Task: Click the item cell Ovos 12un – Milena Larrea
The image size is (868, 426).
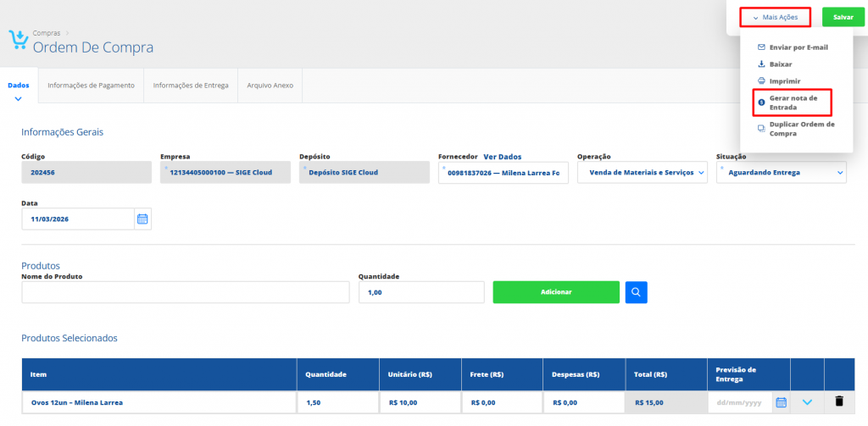Action: pyautogui.click(x=159, y=402)
